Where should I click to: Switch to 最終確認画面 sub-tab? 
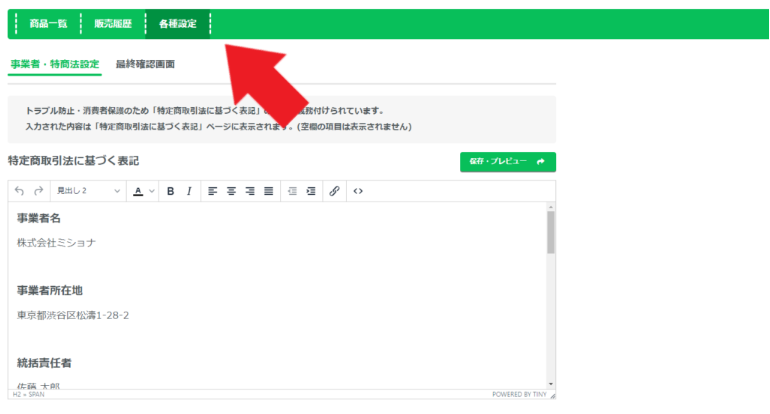pyautogui.click(x=145, y=64)
